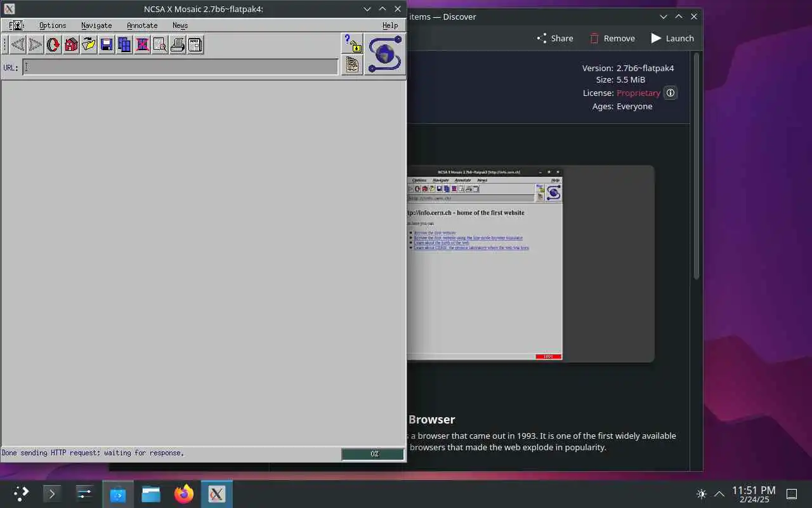Click the status message 'Done sending HTTP request'
Screen dimensions: 812x508
coord(93,453)
